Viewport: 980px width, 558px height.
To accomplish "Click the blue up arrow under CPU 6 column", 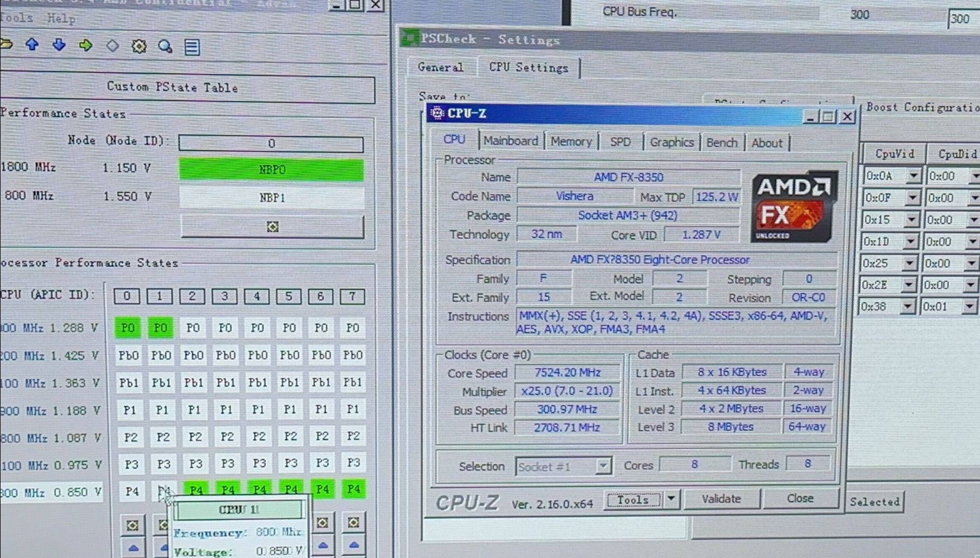I will coord(323,546).
